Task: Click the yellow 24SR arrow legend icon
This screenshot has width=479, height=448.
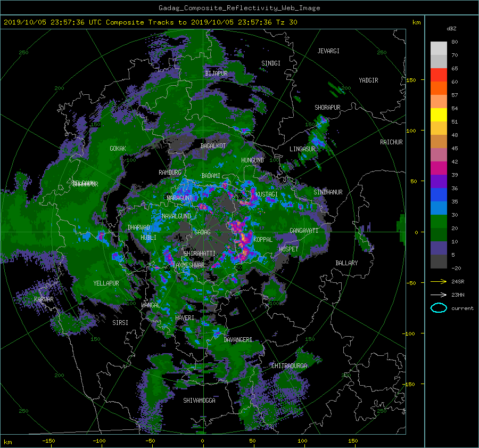Action: click(439, 281)
